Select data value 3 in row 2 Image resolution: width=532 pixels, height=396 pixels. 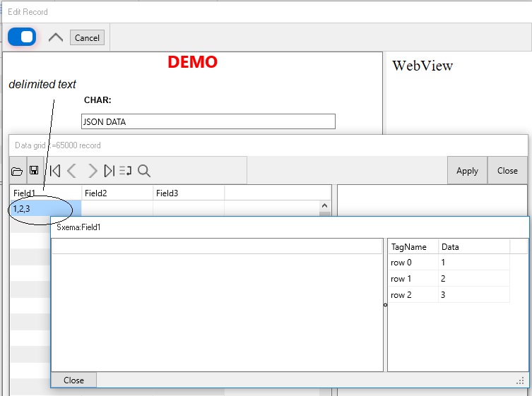474,295
